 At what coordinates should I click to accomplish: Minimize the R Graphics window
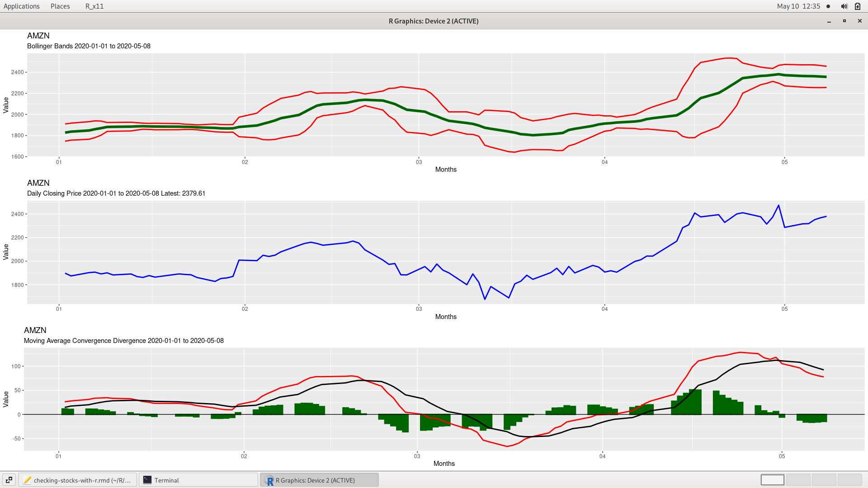[x=829, y=21]
